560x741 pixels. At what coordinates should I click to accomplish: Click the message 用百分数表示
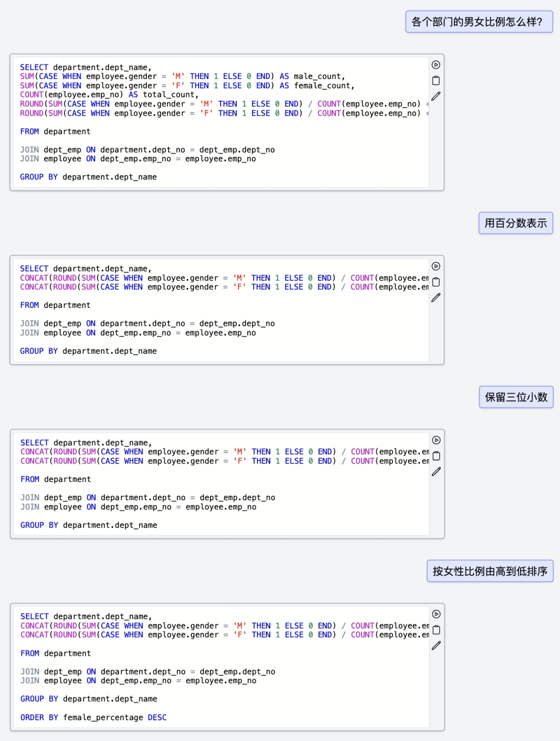pyautogui.click(x=516, y=223)
